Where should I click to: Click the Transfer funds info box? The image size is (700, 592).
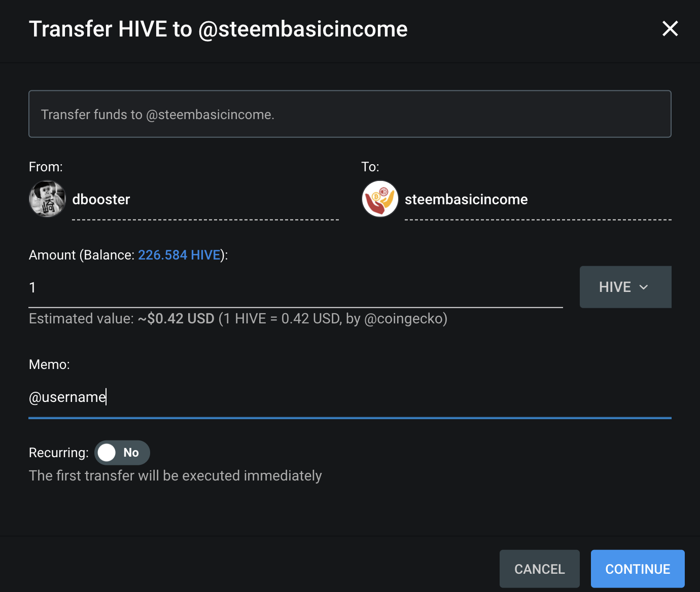point(350,114)
